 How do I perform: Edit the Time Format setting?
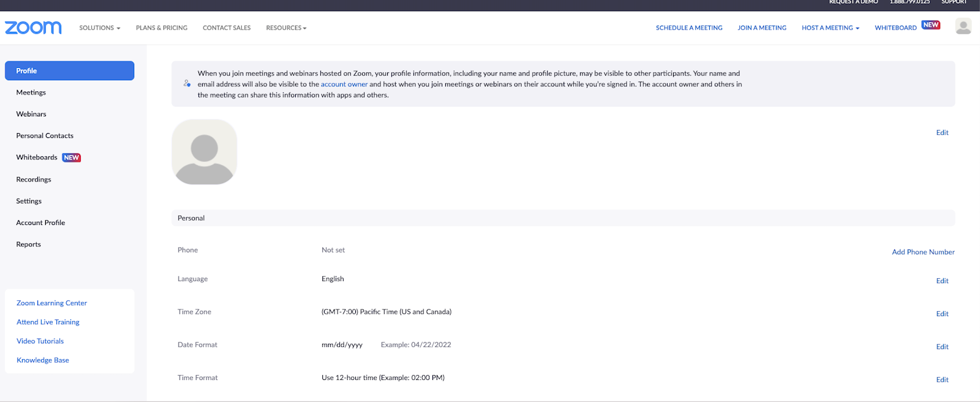(942, 380)
